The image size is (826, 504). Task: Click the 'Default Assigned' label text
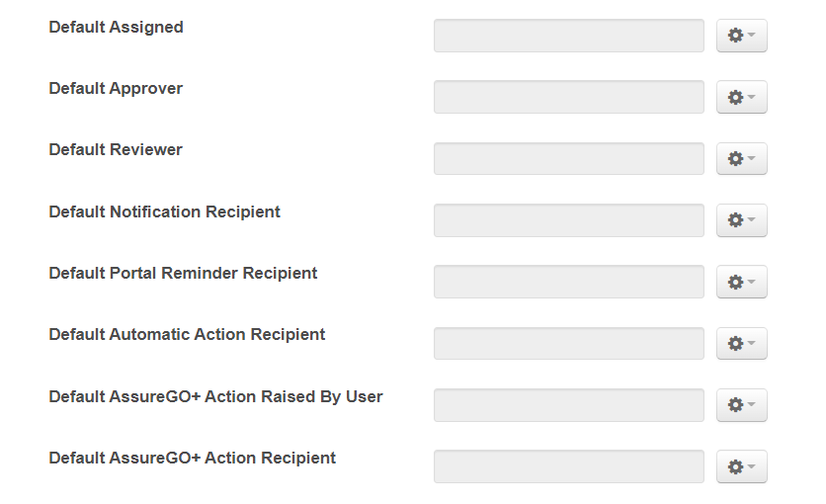[116, 28]
